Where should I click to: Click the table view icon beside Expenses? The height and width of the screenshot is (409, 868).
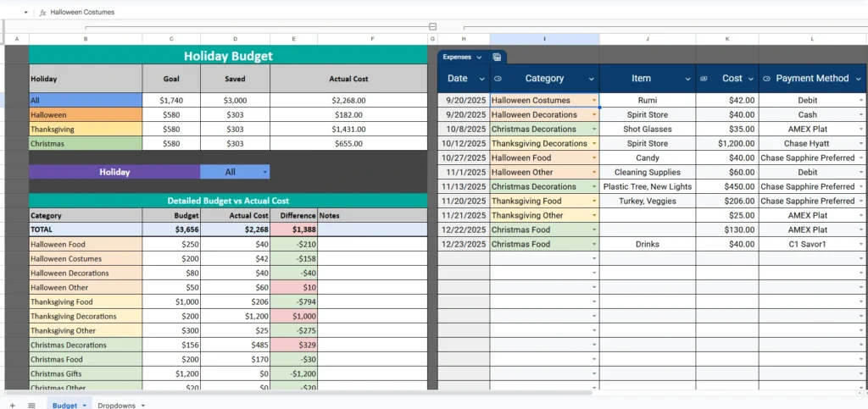pyautogui.click(x=497, y=57)
